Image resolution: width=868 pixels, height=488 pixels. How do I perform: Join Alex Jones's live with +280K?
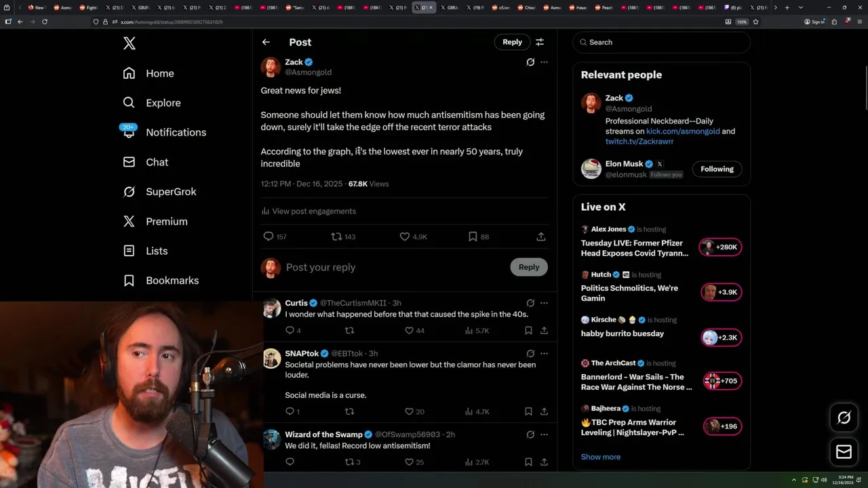(x=721, y=247)
